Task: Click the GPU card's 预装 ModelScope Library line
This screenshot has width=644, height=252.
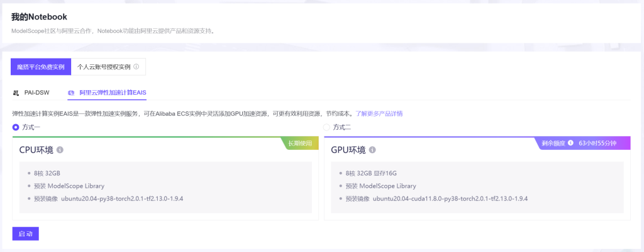Action: pyautogui.click(x=380, y=186)
